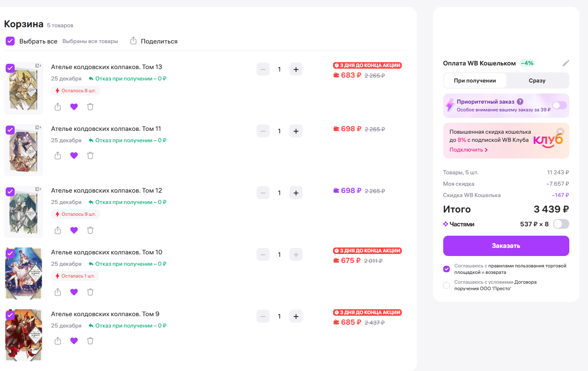This screenshot has height=371, width=588.
Task: Enable the 'Приоритетный заказ' toggle
Action: coord(559,106)
